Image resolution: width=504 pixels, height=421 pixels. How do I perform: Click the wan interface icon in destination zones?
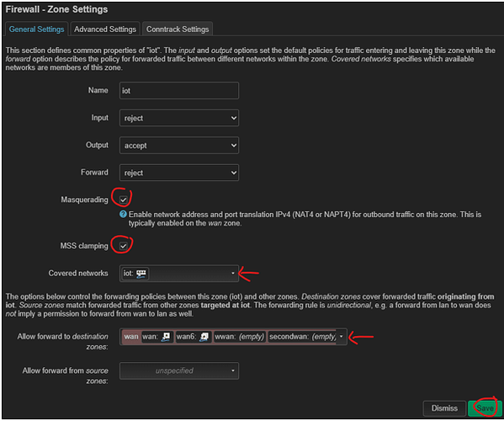point(166,337)
